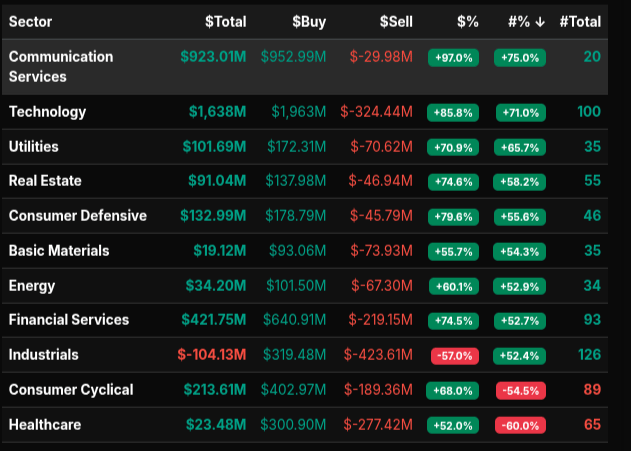
Task: Sort by the $Buy column header
Action: pyautogui.click(x=308, y=21)
